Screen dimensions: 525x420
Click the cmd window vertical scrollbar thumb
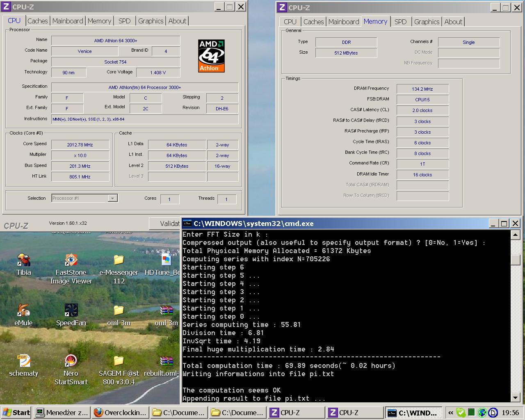pos(516,260)
